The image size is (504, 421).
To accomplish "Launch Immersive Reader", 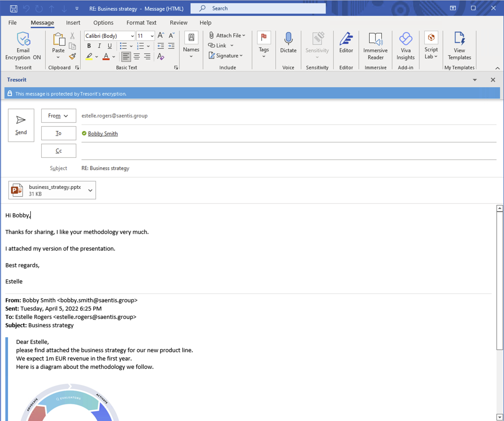I will point(376,46).
